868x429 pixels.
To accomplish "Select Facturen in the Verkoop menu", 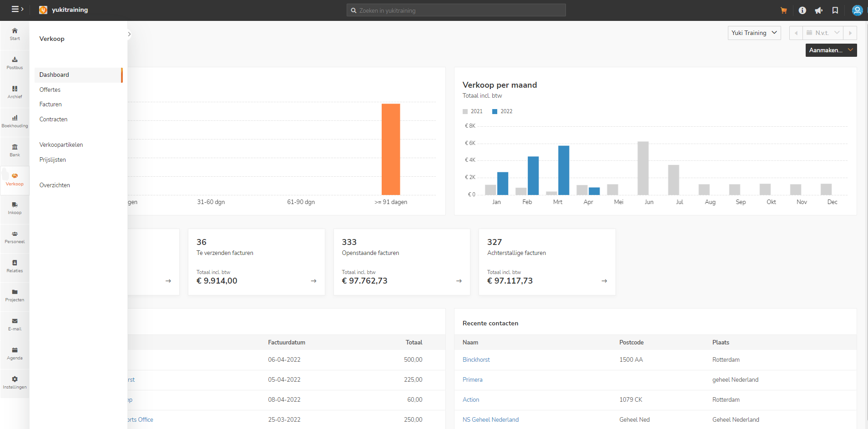I will pyautogui.click(x=50, y=105).
